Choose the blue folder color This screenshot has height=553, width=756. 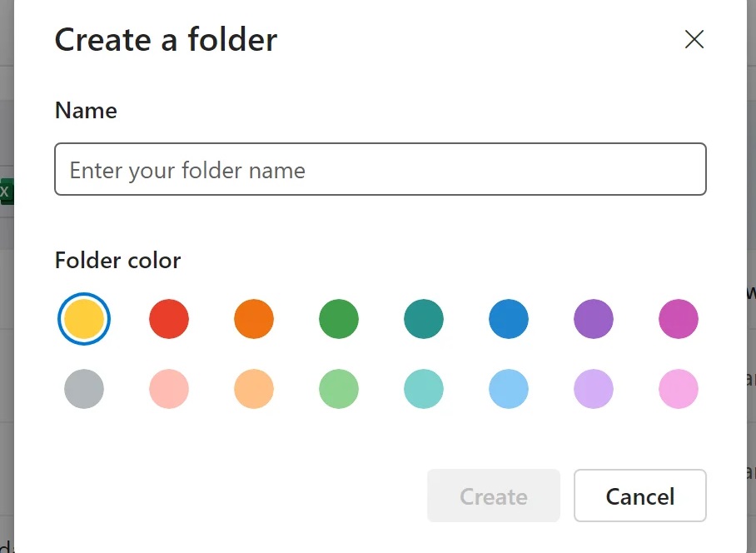point(509,319)
